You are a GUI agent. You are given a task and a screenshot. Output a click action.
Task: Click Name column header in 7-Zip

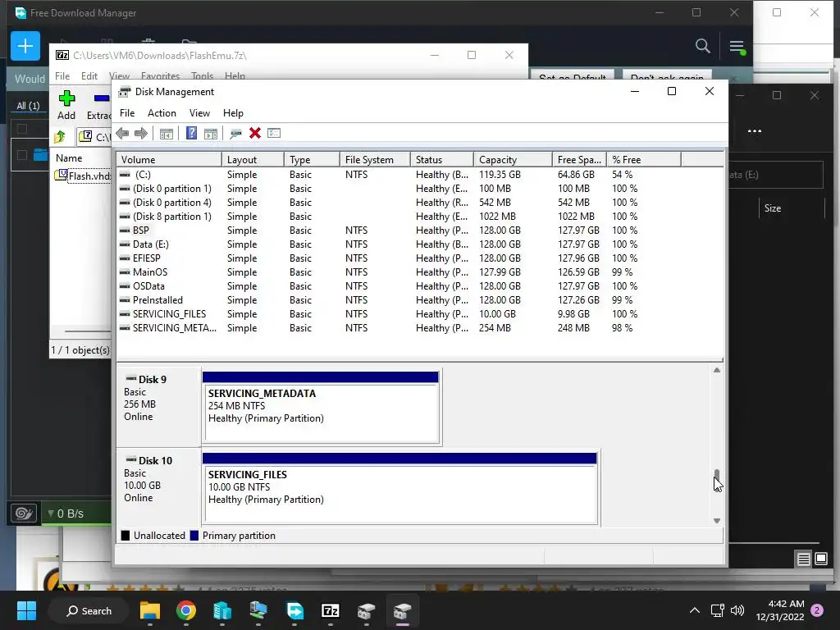pos(69,158)
